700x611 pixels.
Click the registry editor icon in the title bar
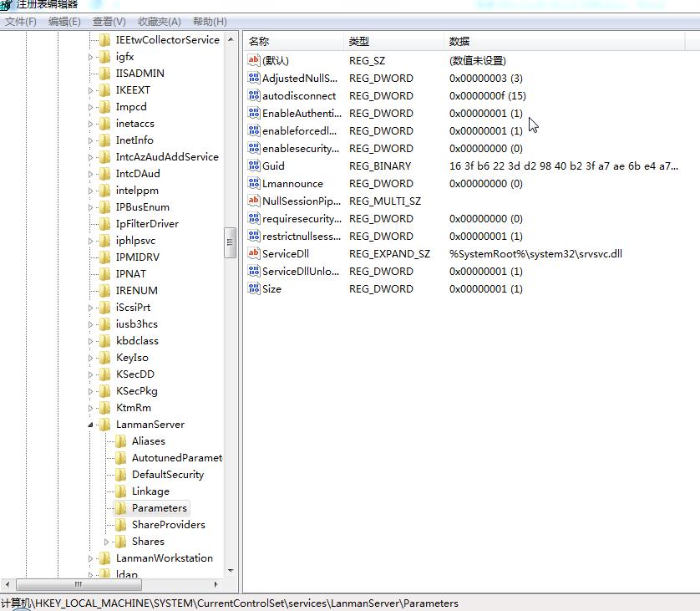point(7,4)
